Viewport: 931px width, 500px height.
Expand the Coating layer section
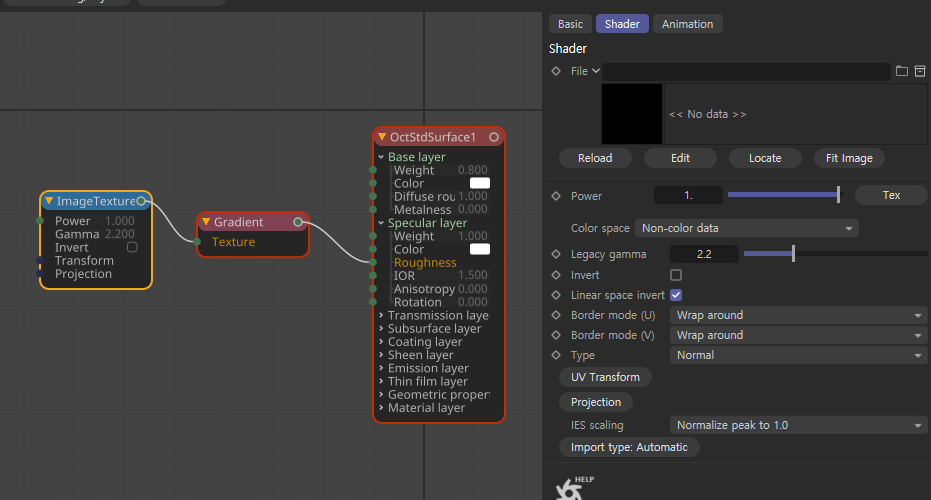click(381, 341)
